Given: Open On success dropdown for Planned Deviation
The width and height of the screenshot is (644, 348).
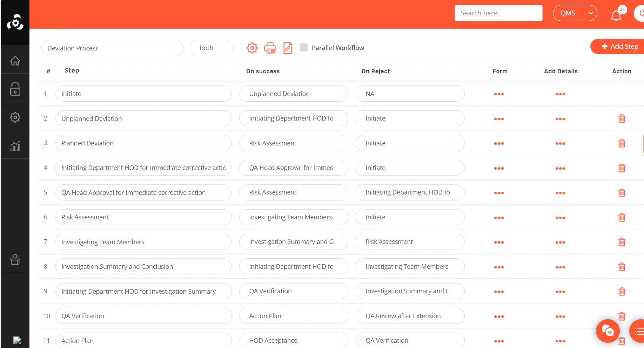Looking at the screenshot, I should (x=294, y=143).
